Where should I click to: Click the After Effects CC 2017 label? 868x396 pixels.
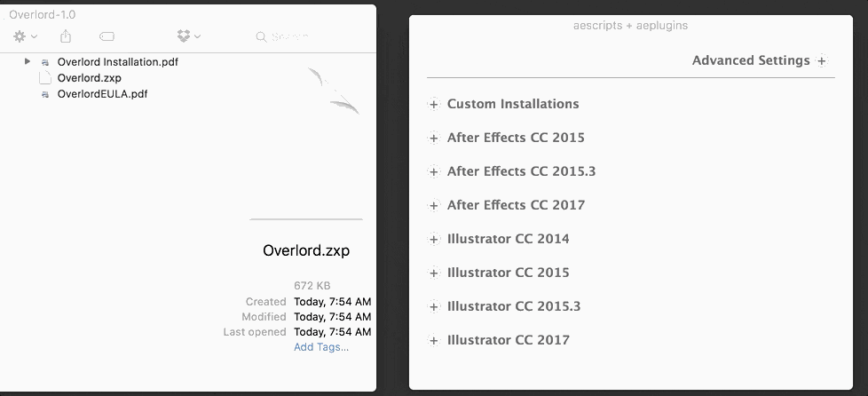point(516,205)
